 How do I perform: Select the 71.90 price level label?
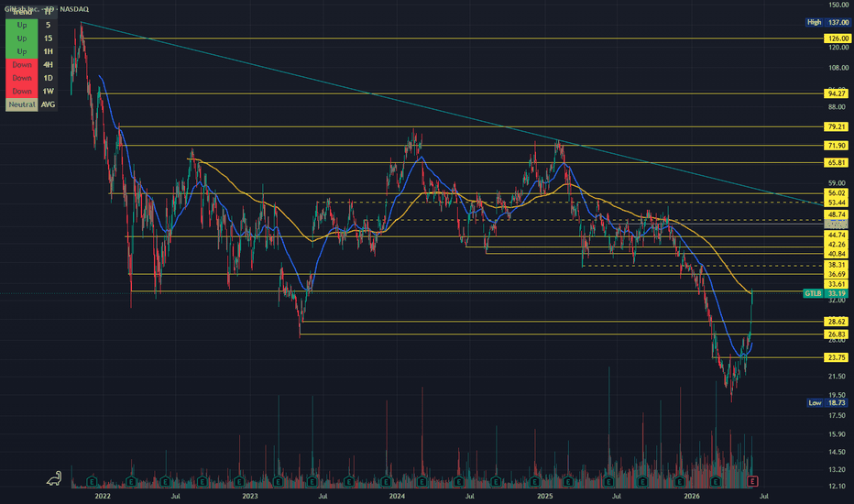837,146
